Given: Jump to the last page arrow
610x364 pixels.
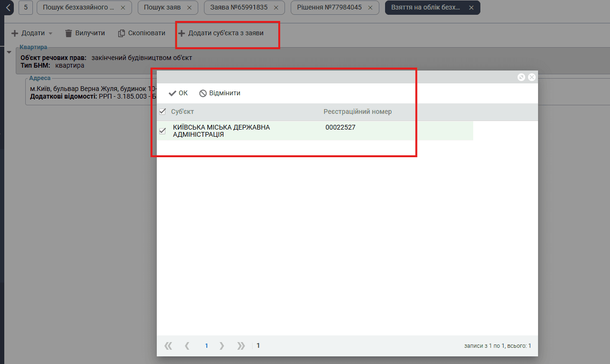Looking at the screenshot, I should 241,346.
